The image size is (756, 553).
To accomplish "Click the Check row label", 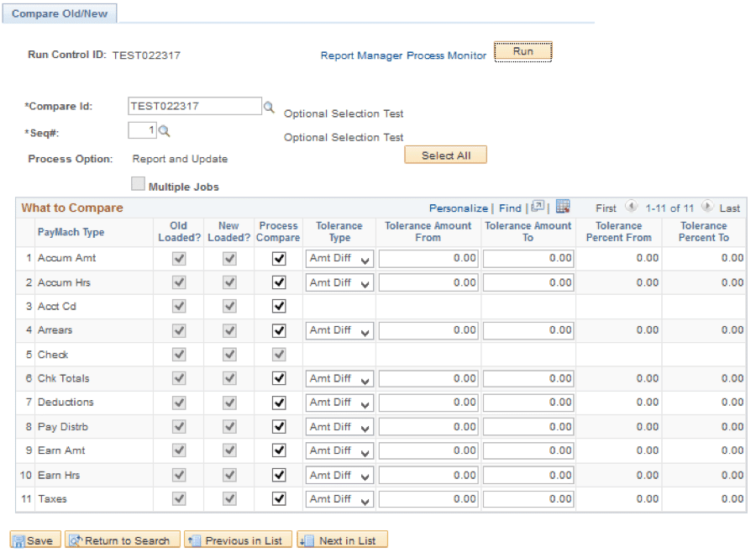I will coord(53,355).
